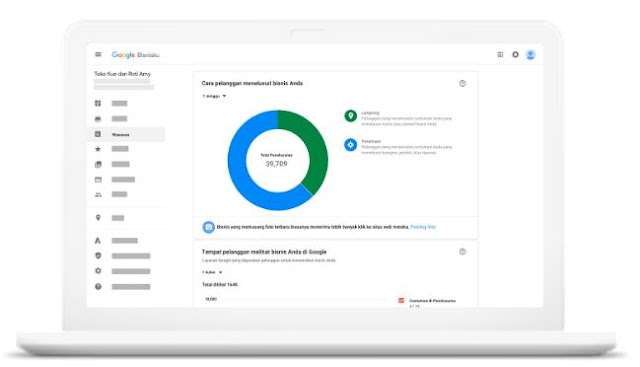Open the location pin icon in sidebar

tap(98, 218)
